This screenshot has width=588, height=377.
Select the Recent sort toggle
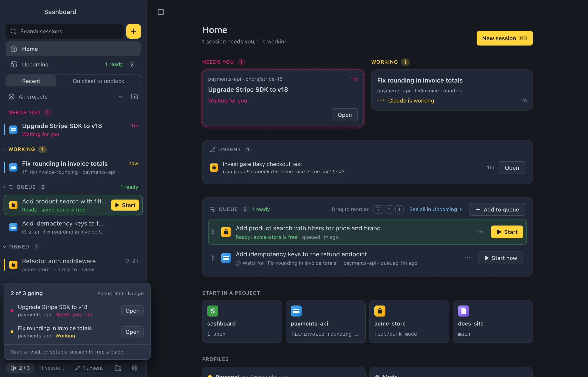pos(31,81)
